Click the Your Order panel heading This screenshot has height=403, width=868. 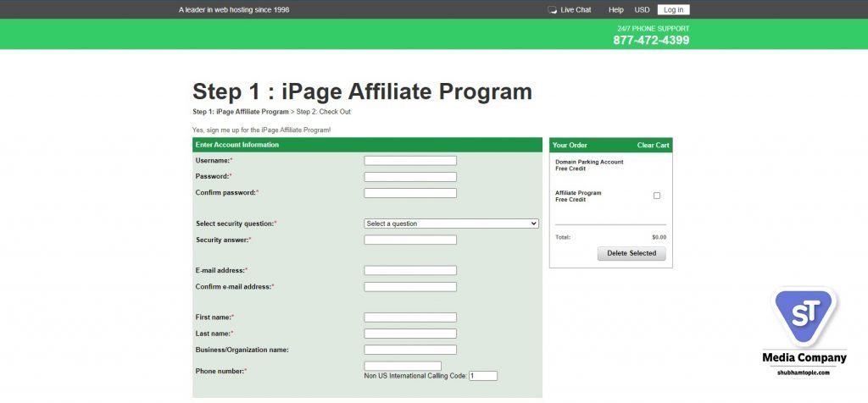[570, 146]
